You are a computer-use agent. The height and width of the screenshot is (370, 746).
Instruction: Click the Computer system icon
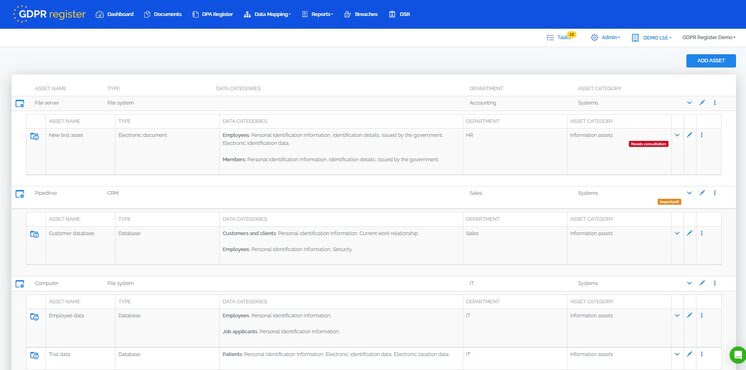(x=20, y=283)
